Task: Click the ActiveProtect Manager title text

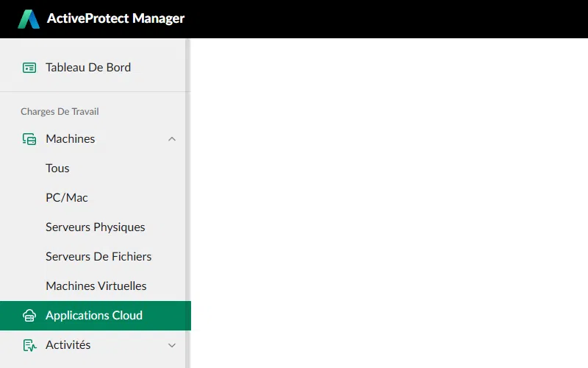Action: 115,19
